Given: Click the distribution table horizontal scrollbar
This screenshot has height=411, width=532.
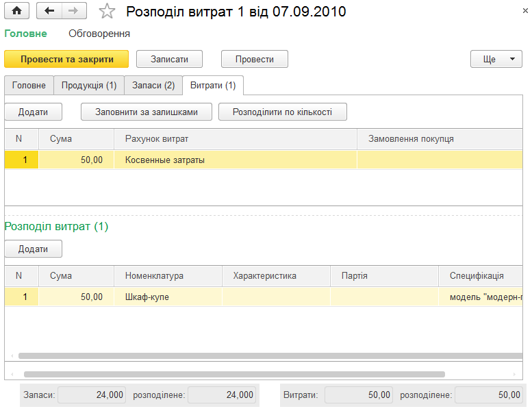Looking at the screenshot, I should (270, 356).
